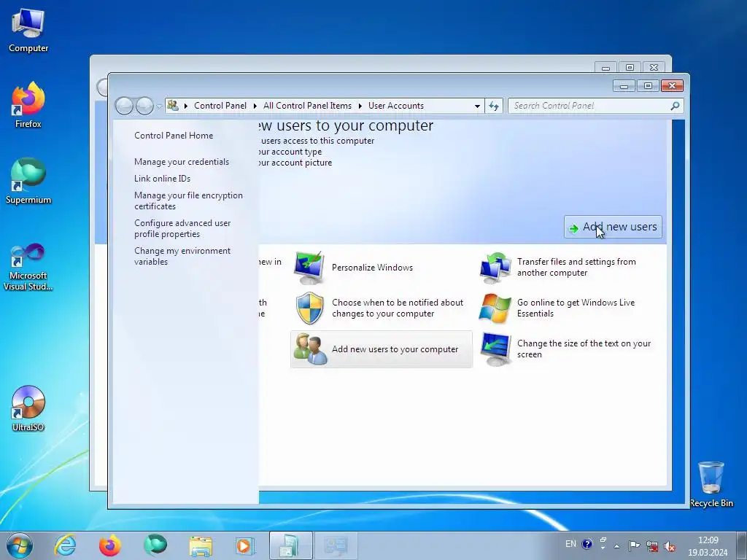Image resolution: width=747 pixels, height=560 pixels.
Task: Open the Windows Start menu
Action: pos(20,545)
